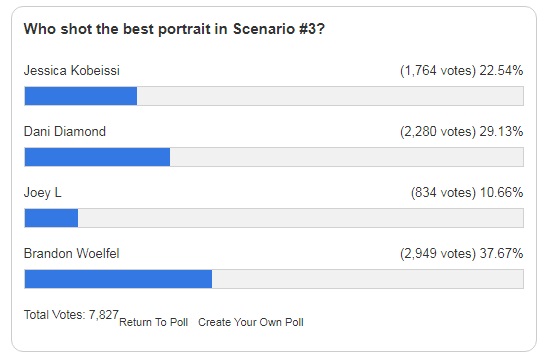Click the 1,764 votes 22.54% text
Screen dimensions: 556x362
pos(461,70)
